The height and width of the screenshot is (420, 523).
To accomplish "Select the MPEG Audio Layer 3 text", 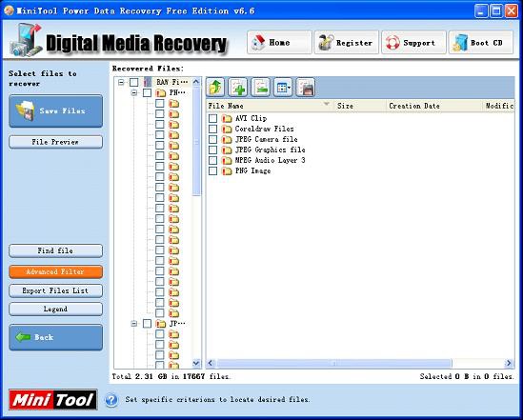I will point(271,160).
